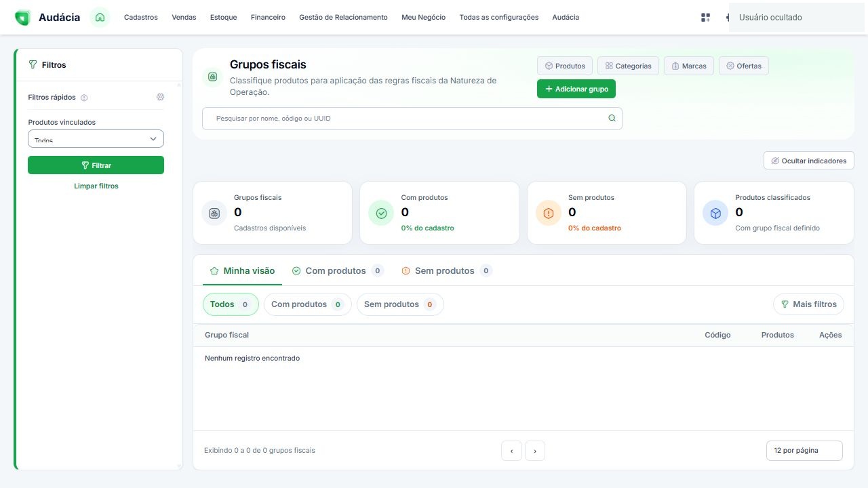Sort by Grupo fiscal column header
The height and width of the screenshot is (488, 868).
226,335
